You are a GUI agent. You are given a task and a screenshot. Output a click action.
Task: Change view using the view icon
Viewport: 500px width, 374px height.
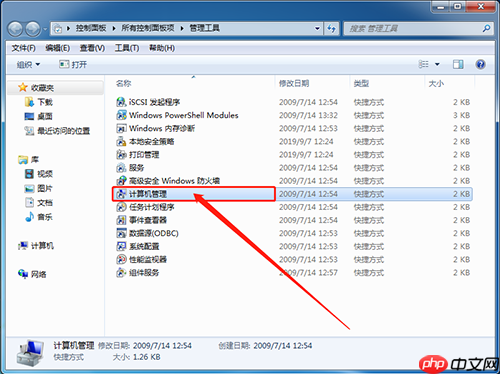423,64
